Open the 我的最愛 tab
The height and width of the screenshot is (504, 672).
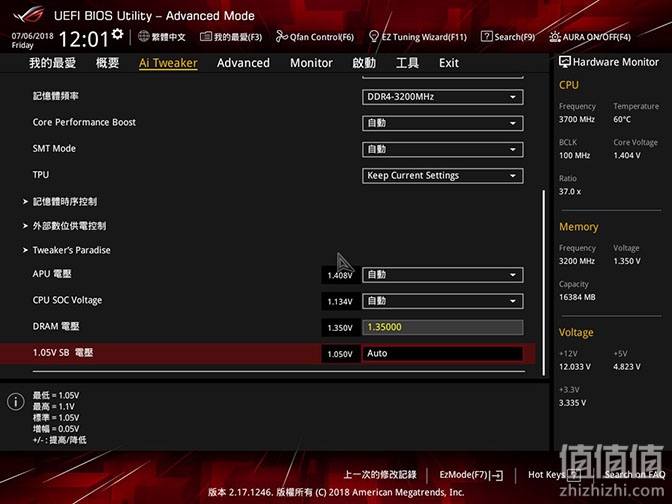52,63
